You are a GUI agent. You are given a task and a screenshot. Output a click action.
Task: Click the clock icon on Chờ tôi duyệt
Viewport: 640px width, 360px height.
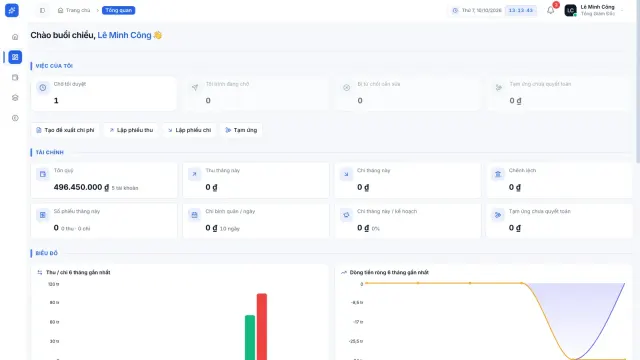tap(43, 88)
